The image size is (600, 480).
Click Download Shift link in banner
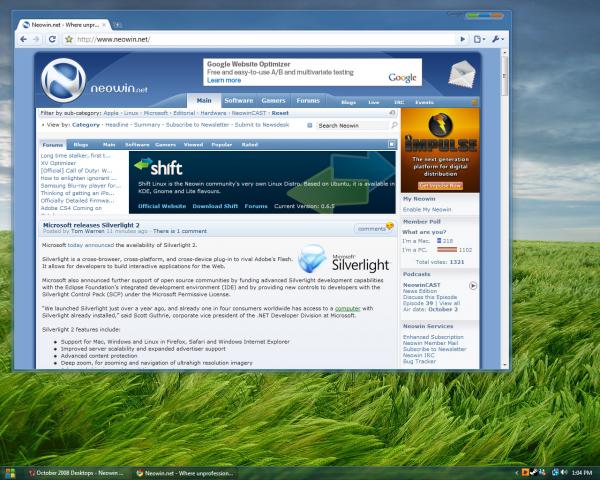215,206
